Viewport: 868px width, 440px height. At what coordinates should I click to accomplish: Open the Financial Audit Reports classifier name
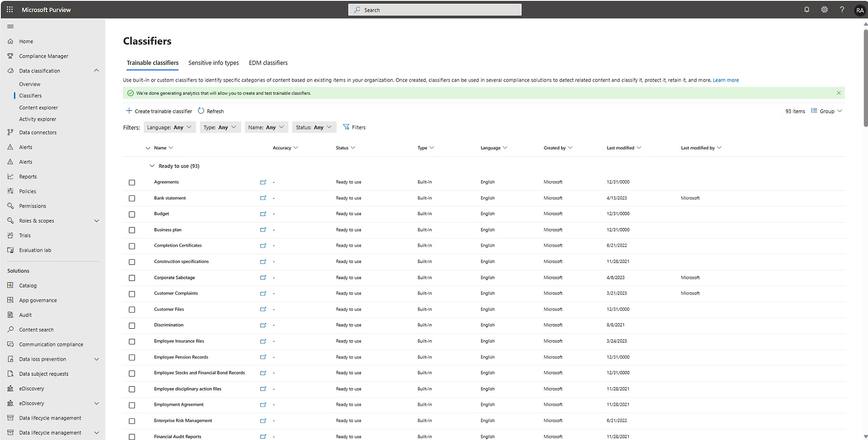click(178, 436)
